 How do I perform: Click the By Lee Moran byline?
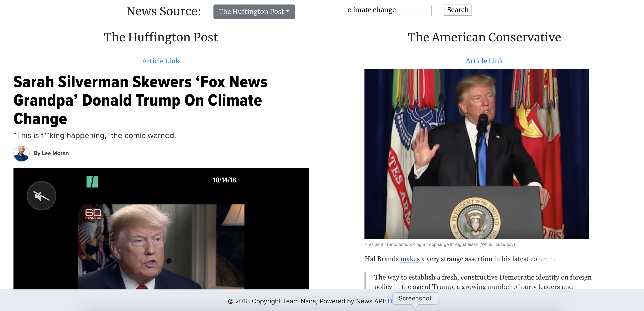coord(51,153)
